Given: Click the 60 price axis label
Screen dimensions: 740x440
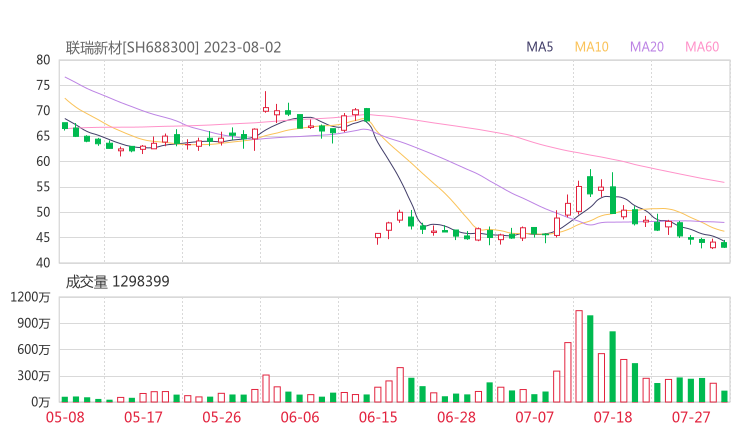Looking at the screenshot, I should (43, 161).
